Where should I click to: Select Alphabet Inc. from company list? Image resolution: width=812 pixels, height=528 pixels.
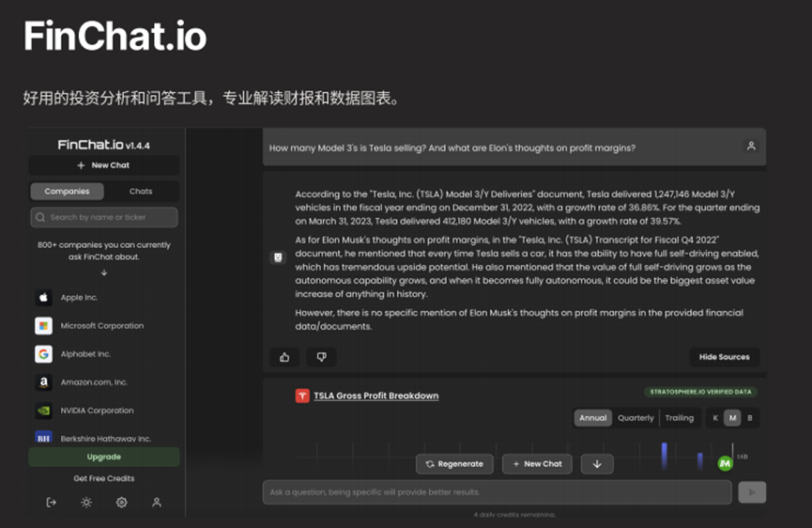pos(85,354)
